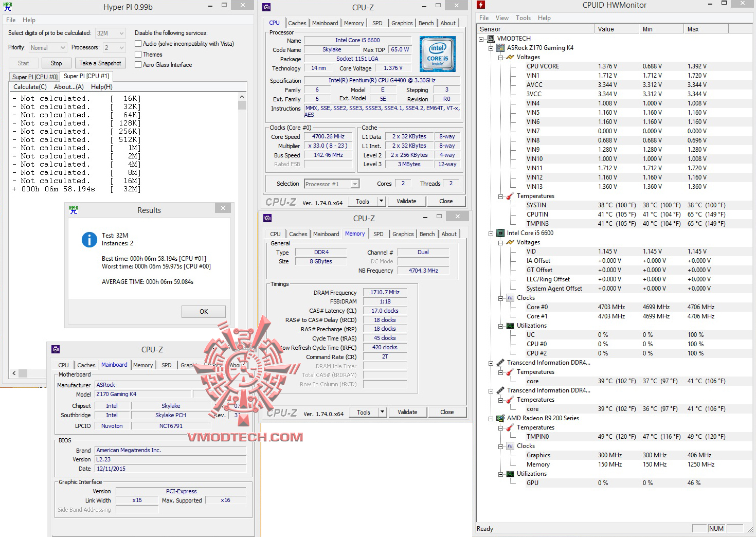Collapse the ASRock Z170 Gaming K4 node
Screen dimensions: 756x537
click(x=491, y=48)
